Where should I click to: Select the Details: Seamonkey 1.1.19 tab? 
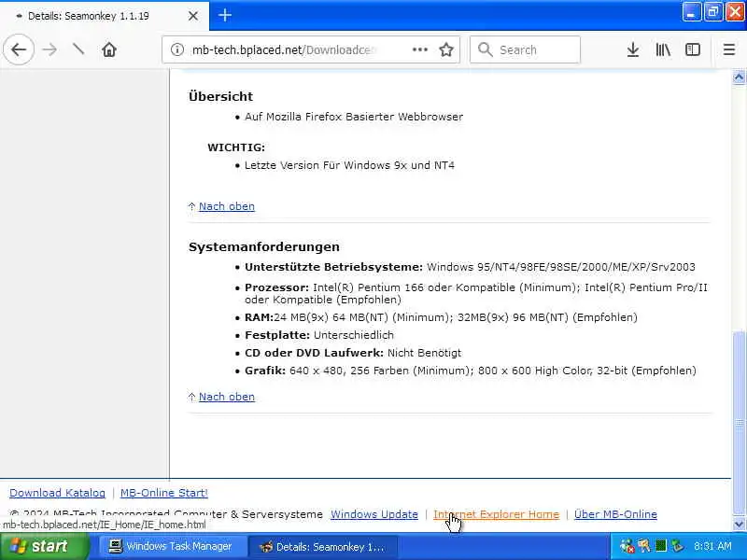pyautogui.click(x=105, y=16)
